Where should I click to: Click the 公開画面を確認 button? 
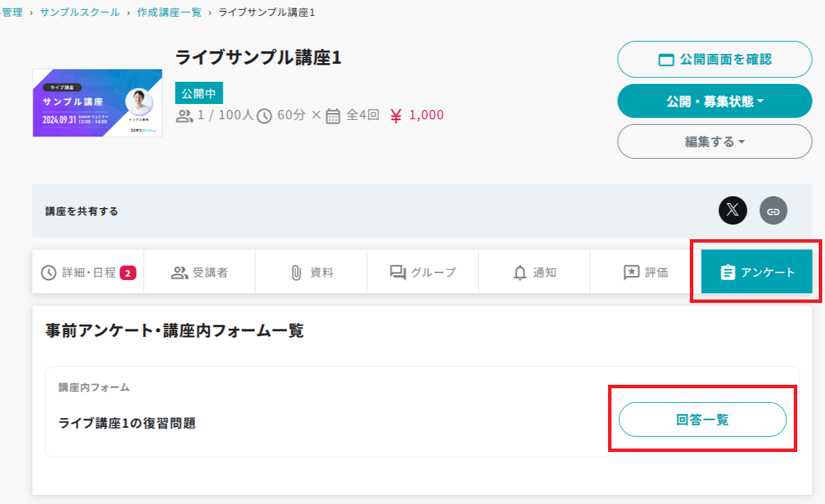click(714, 60)
